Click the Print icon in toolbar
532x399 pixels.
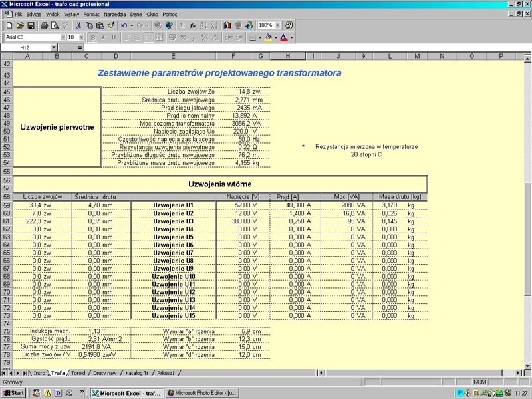(x=44, y=25)
